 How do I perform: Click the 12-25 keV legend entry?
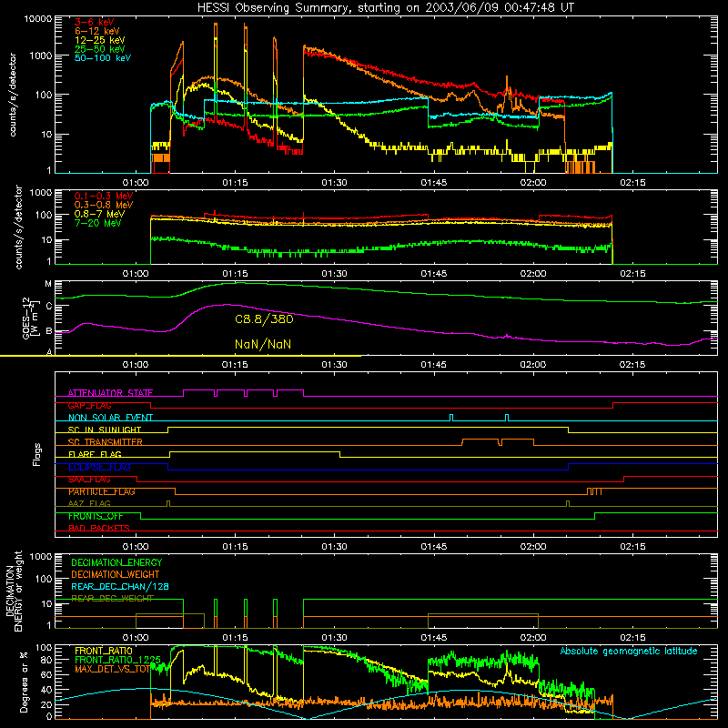pyautogui.click(x=100, y=40)
